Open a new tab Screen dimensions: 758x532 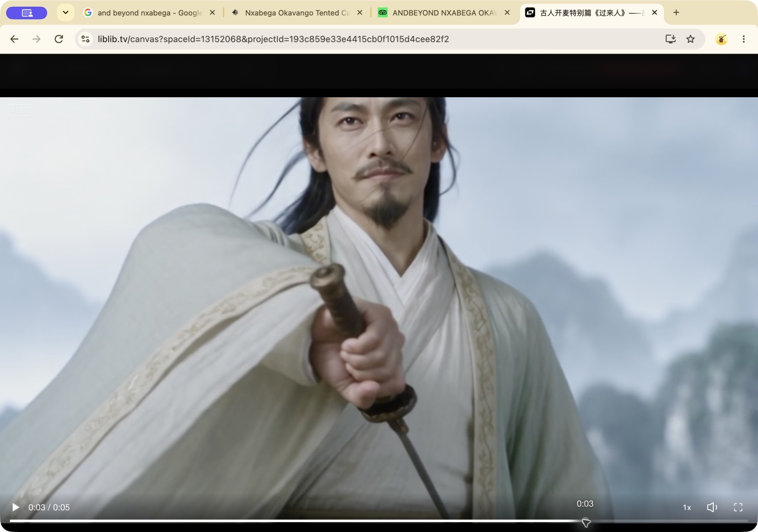click(x=676, y=13)
